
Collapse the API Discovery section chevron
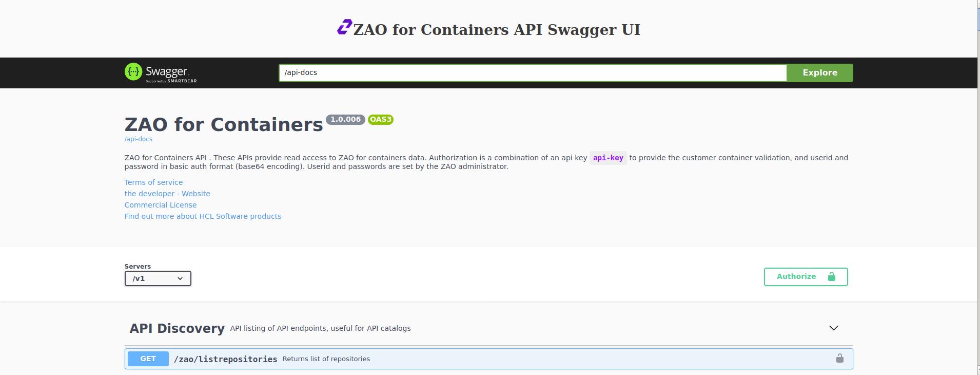[x=833, y=328]
